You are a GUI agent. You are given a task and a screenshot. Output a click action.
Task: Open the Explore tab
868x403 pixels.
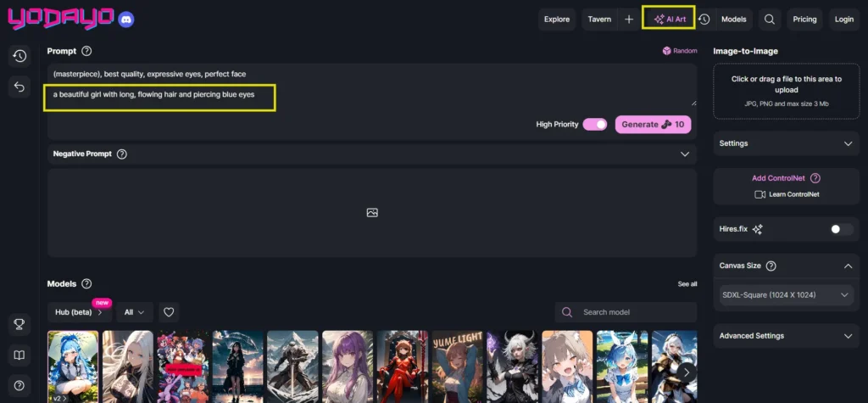557,20
